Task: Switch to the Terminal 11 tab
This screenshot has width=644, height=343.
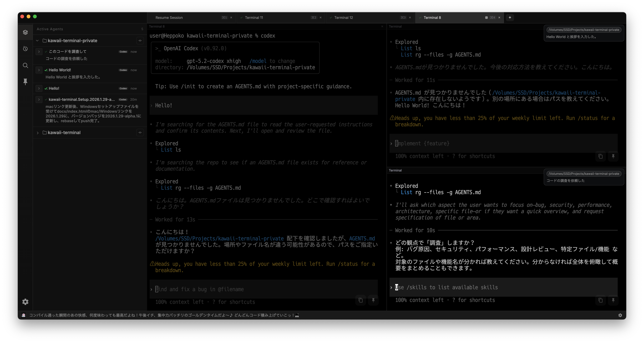Action: (254, 17)
